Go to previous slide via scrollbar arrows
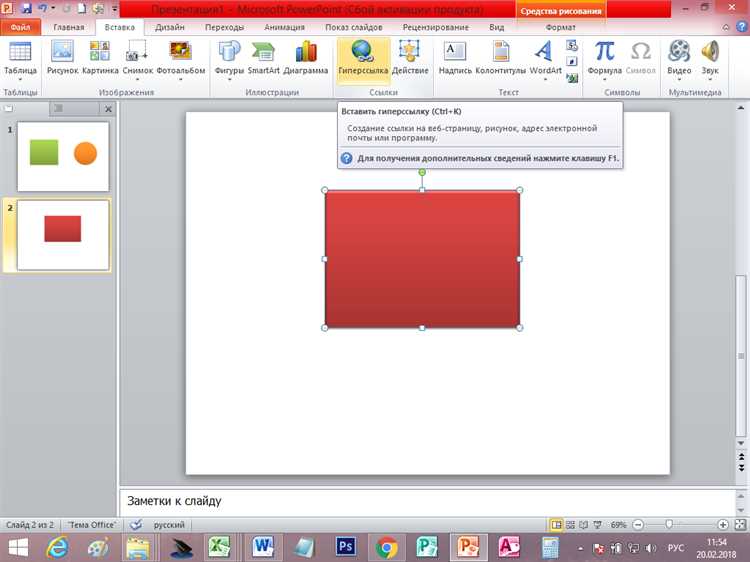Image resolution: width=750 pixels, height=562 pixels. tap(741, 458)
